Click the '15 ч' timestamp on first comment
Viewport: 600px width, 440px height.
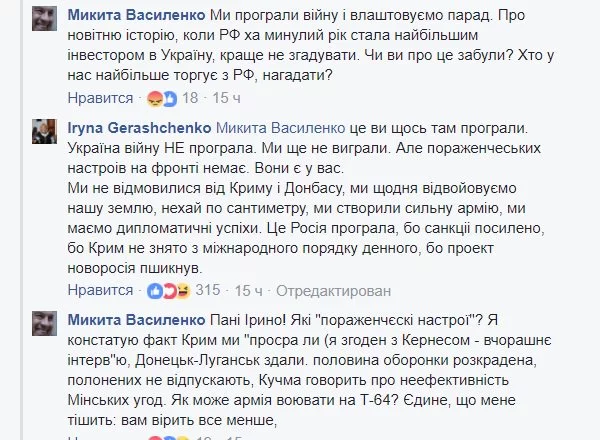click(229, 98)
